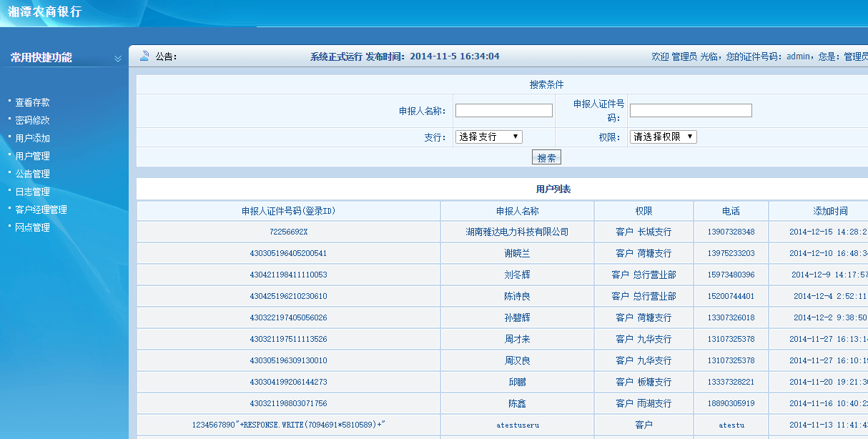Click phone number 13307326018

point(731,318)
